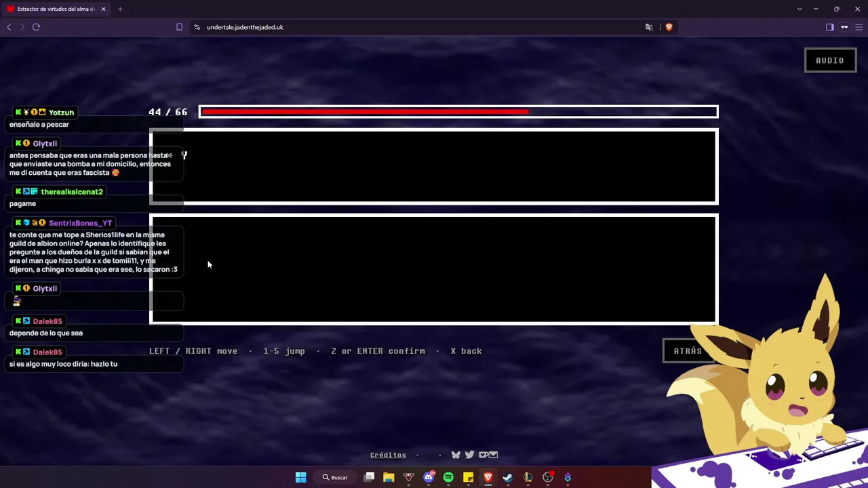Open the Twitter bird icon link
Image resolution: width=868 pixels, height=488 pixels.
469,455
